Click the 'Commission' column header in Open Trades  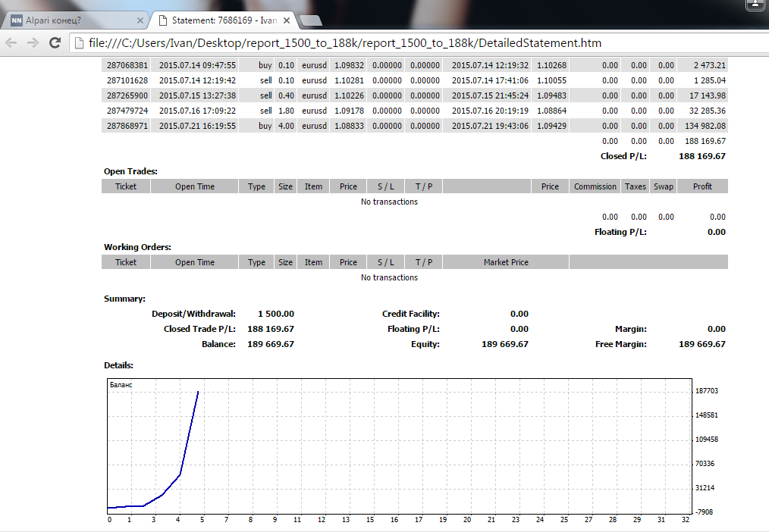click(595, 186)
